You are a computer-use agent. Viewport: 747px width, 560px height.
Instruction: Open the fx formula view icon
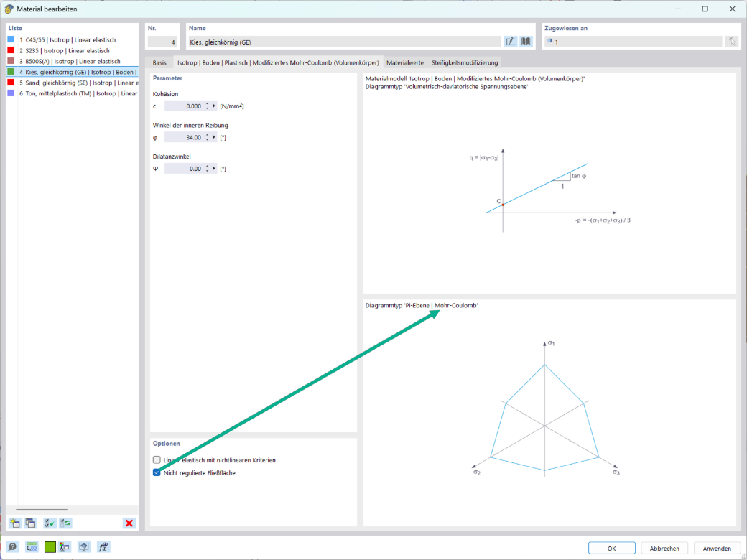click(103, 547)
